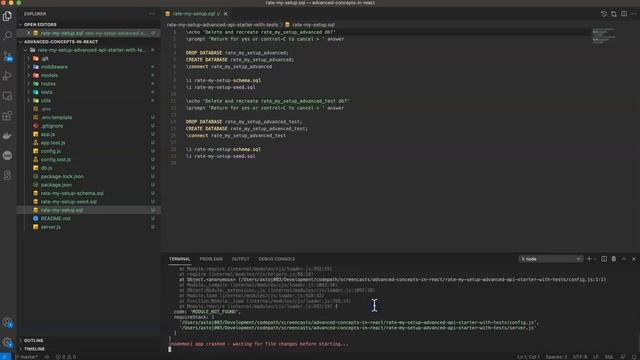
Task: Open the Manage gear icon
Action: pos(7,342)
